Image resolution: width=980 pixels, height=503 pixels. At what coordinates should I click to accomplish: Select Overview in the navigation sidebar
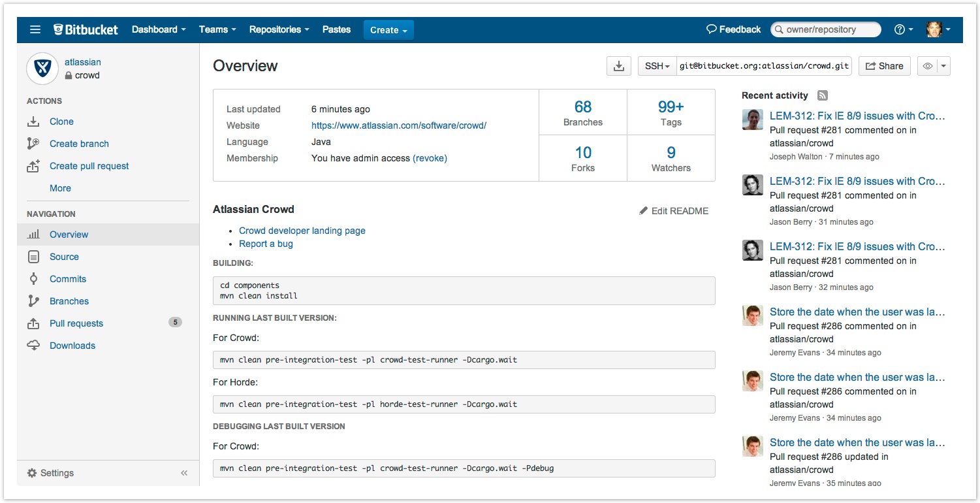(x=108, y=235)
